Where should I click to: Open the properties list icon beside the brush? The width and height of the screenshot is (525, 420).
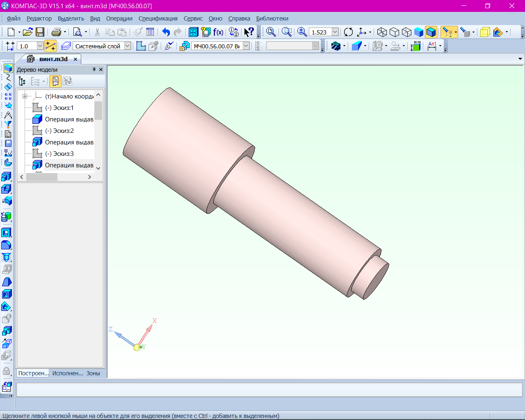click(x=150, y=32)
